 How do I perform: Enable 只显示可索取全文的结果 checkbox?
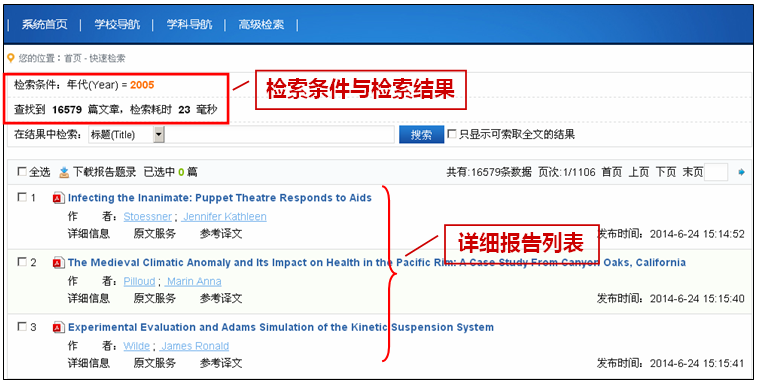point(452,134)
